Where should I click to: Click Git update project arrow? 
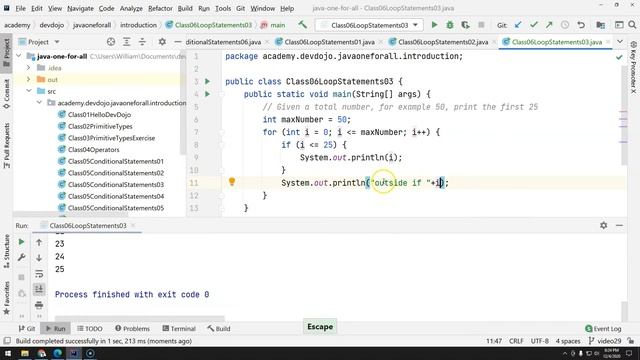point(518,25)
